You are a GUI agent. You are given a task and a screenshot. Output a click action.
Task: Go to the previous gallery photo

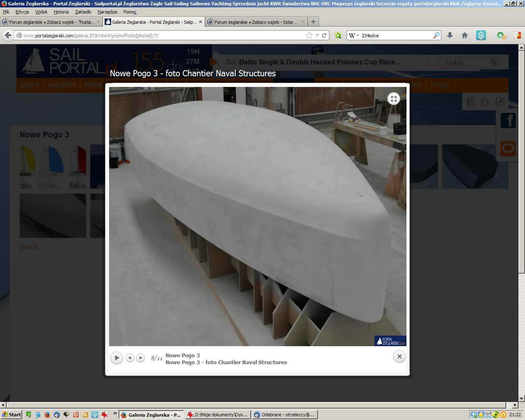click(130, 358)
